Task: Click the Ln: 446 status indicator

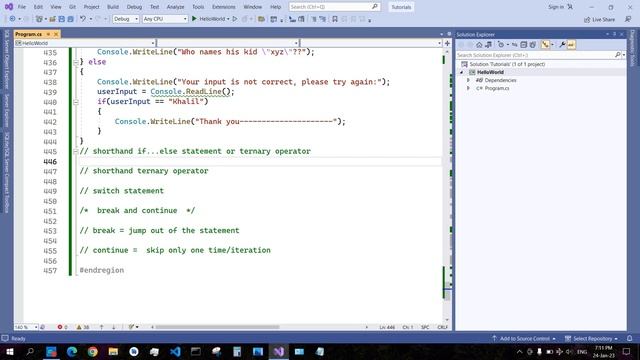Action: coord(387,327)
